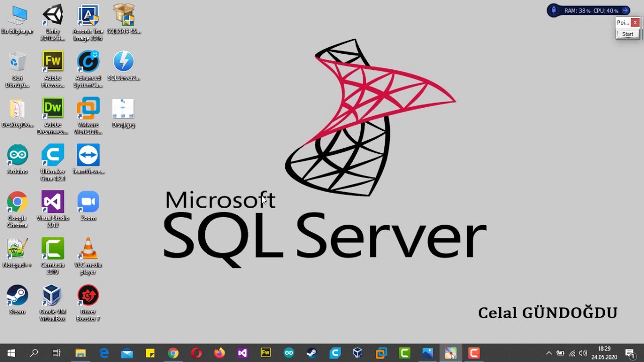Open Visual Studio from the taskbar
644x362 pixels.
point(243,353)
